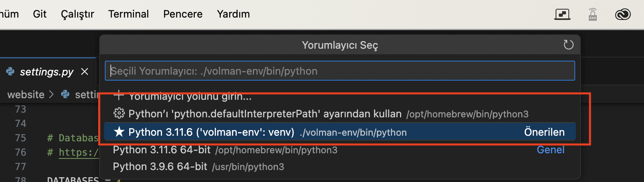The height and width of the screenshot is (182, 644).
Task: Follow the https link on line 76
Action: [x=78, y=152]
